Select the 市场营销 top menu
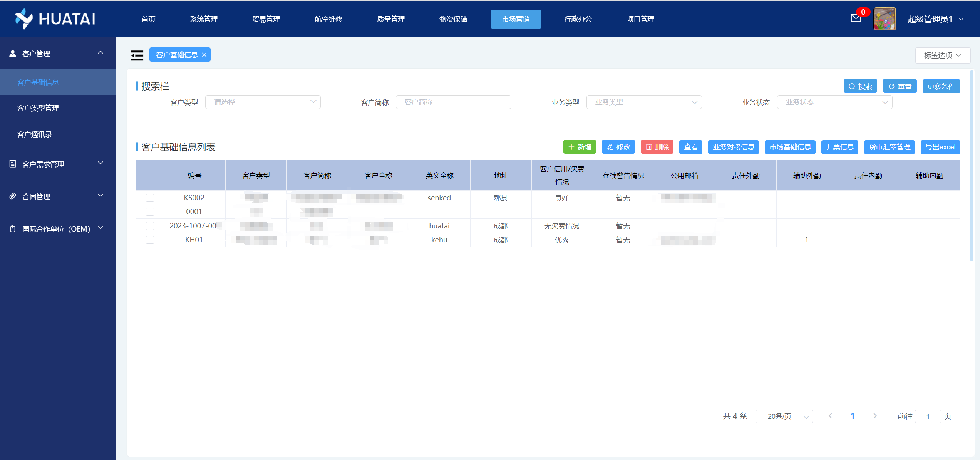The width and height of the screenshot is (980, 460). tap(516, 19)
